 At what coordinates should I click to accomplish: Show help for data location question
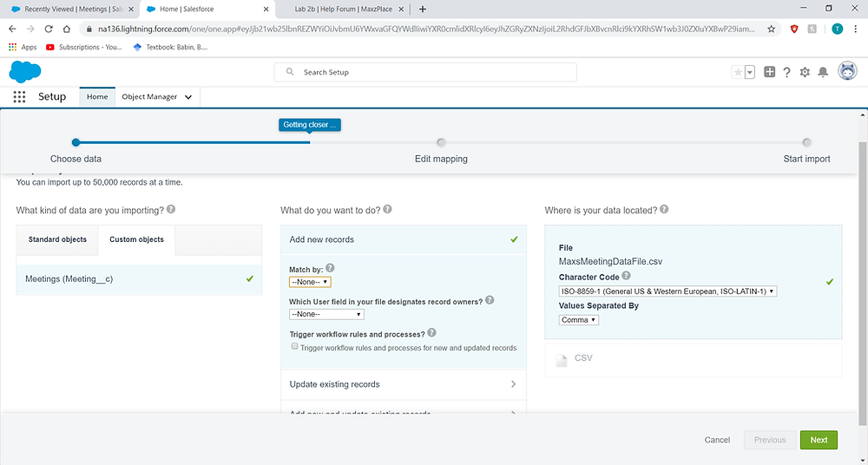click(x=664, y=209)
